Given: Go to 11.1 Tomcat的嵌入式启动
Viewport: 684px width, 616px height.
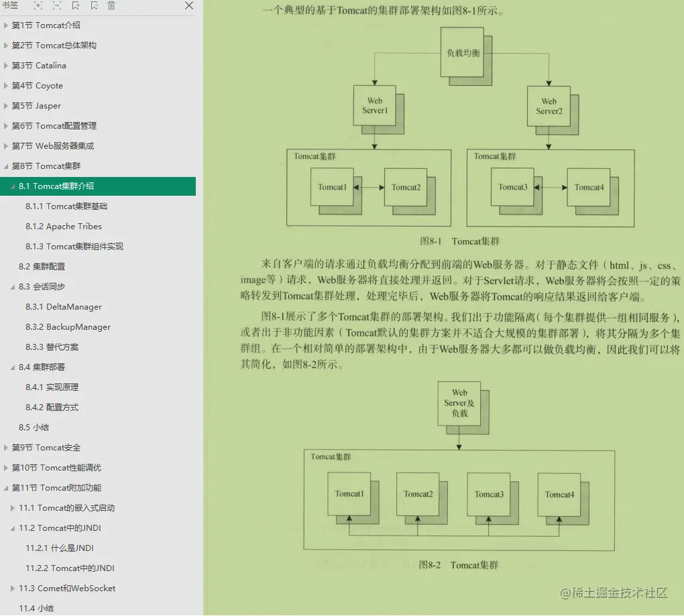Looking at the screenshot, I should pos(67,507).
